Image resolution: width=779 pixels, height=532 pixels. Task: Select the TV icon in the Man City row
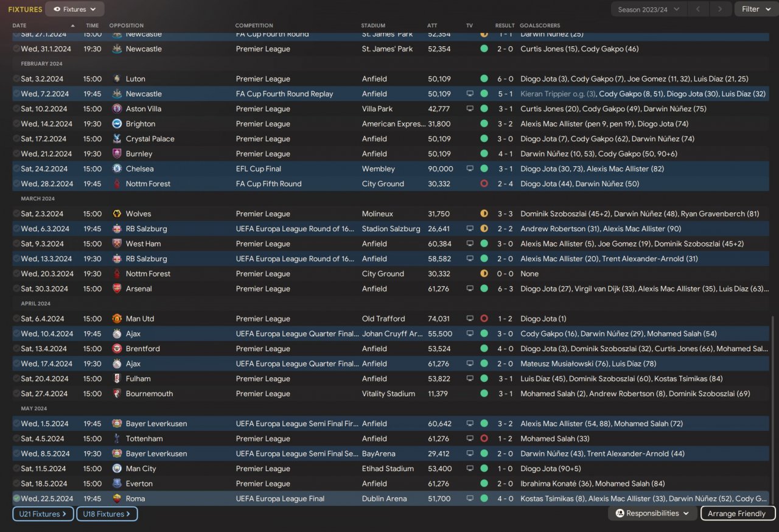(470, 469)
